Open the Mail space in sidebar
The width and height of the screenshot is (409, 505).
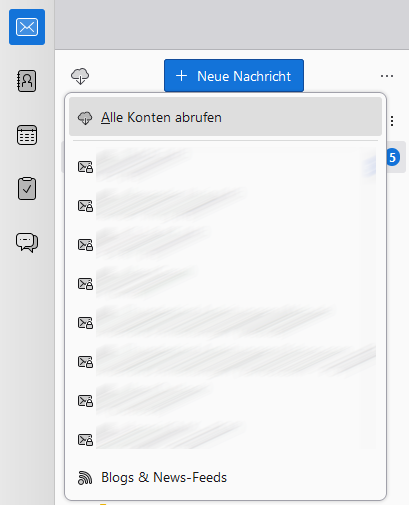[x=27, y=27]
